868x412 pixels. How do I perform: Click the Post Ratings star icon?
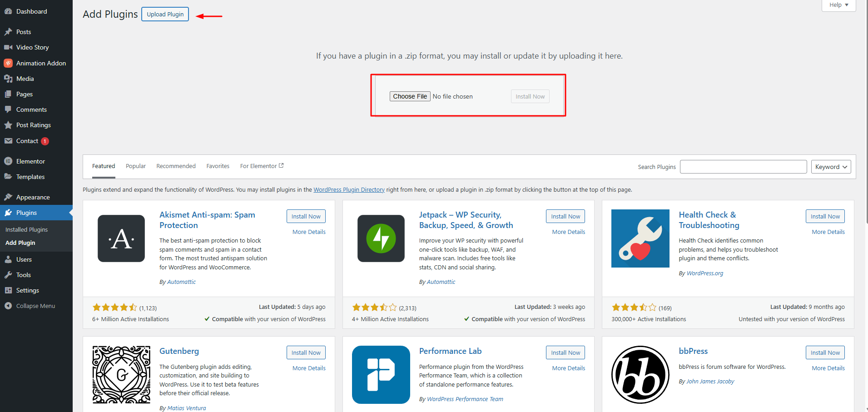pyautogui.click(x=8, y=125)
